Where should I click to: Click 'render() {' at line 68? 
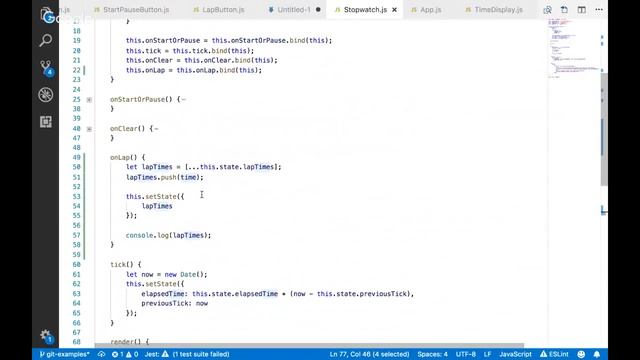click(129, 342)
